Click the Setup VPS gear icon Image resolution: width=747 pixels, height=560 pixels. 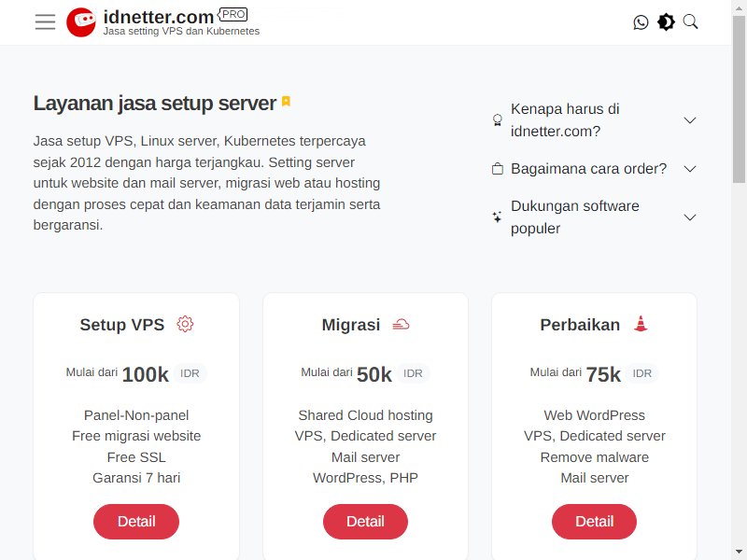point(185,324)
